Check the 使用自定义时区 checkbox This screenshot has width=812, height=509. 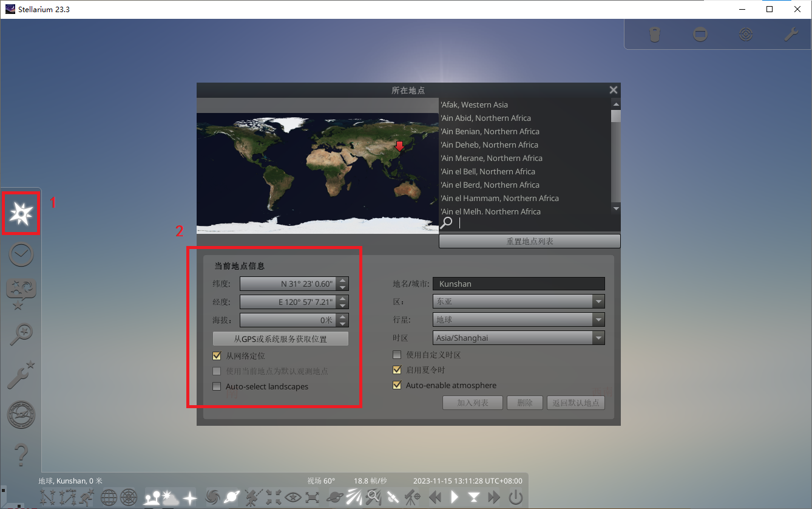(x=397, y=355)
